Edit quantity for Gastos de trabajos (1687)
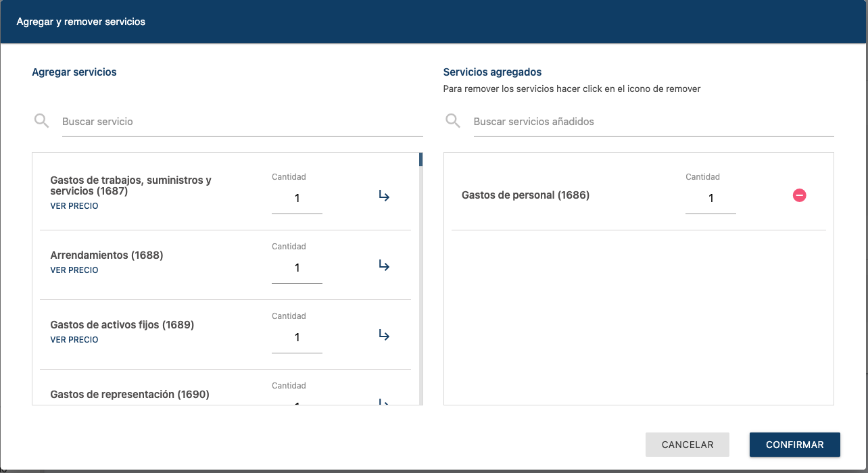Image resolution: width=868 pixels, height=473 pixels. tap(297, 199)
